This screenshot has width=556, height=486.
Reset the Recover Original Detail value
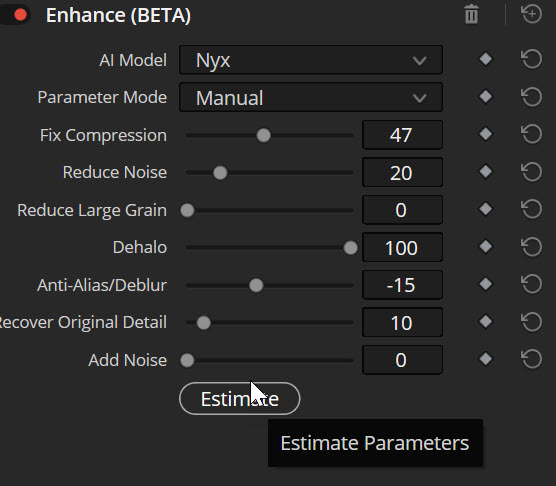(x=532, y=322)
